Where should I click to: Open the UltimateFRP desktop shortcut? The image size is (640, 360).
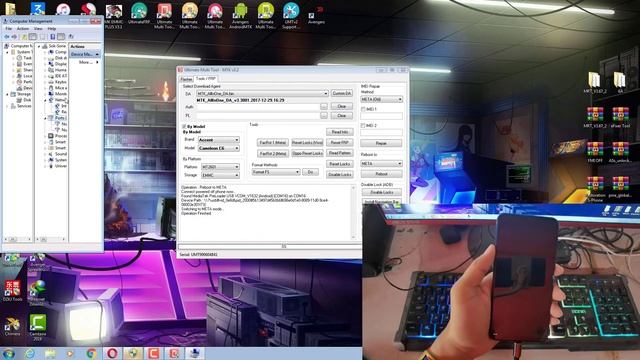point(139,14)
